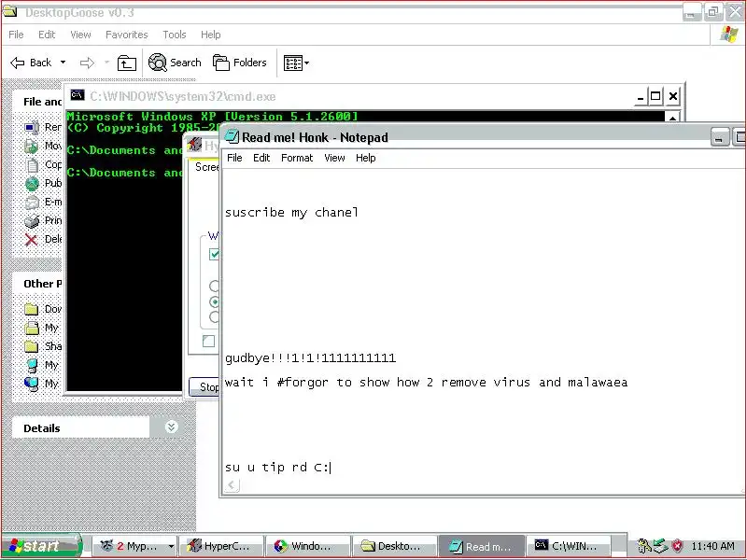Viewport: 747px width, 560px height.
Task: Click the HyperCam window title icon
Action: coord(194,145)
